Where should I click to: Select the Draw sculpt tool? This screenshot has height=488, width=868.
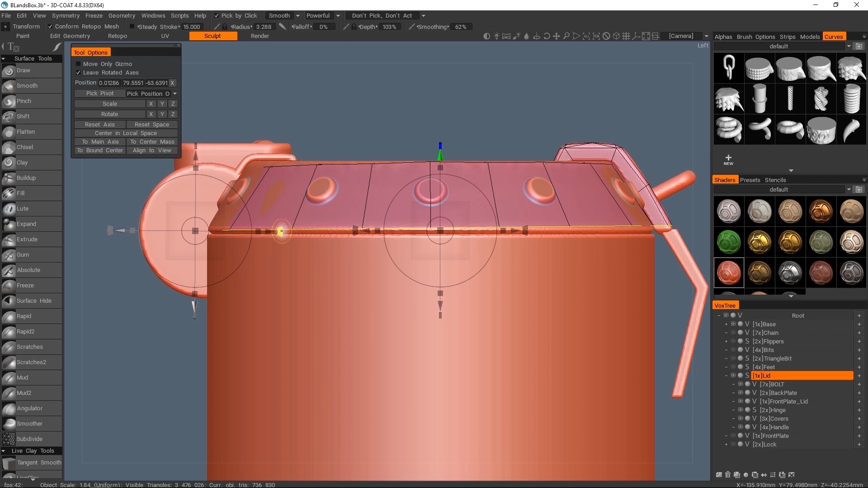tap(23, 70)
